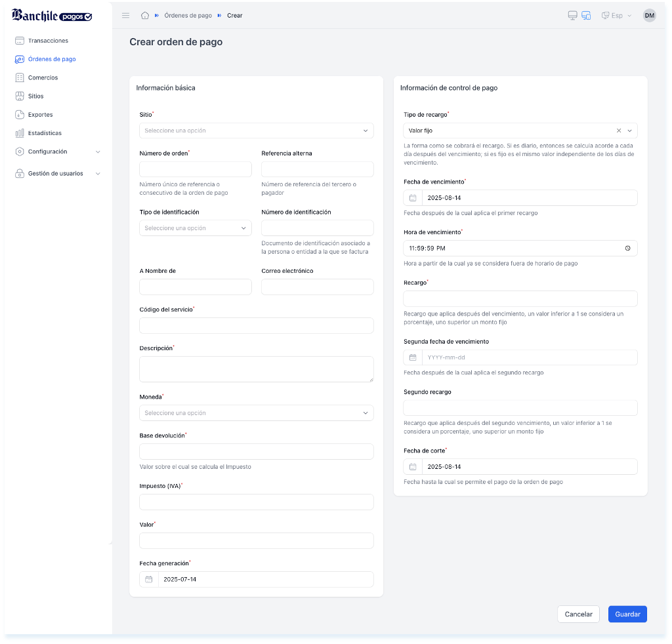Open the DM user avatar menu
The width and height of the screenshot is (672, 644).
pyautogui.click(x=649, y=16)
